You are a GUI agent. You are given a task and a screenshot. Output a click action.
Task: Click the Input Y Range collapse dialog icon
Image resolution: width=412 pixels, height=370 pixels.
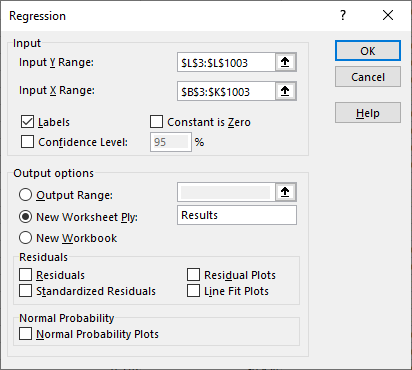pyautogui.click(x=285, y=62)
